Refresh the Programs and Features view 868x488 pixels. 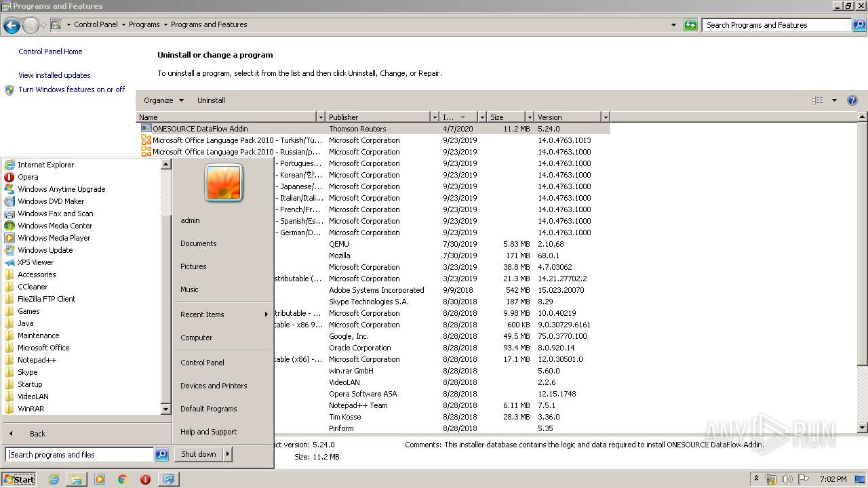pos(690,25)
